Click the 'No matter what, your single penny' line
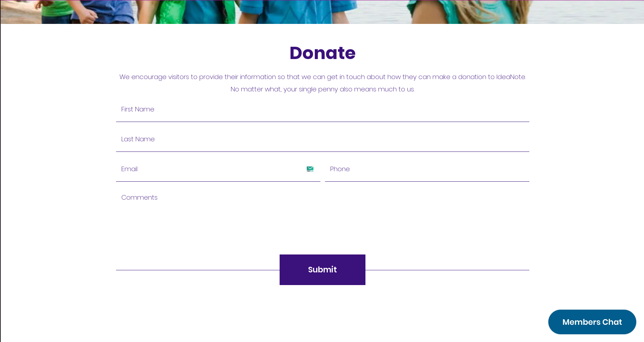644x342 pixels. coord(323,89)
